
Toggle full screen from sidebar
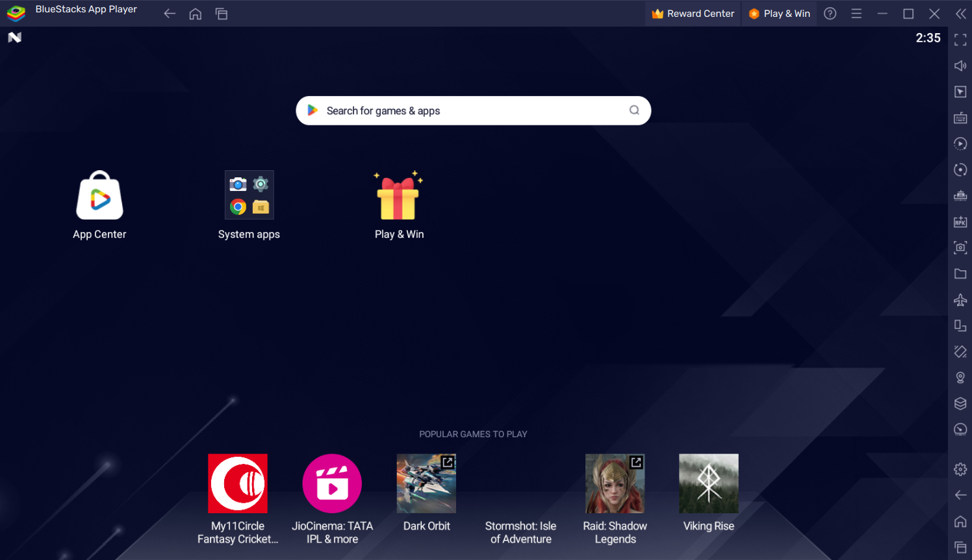pos(960,40)
